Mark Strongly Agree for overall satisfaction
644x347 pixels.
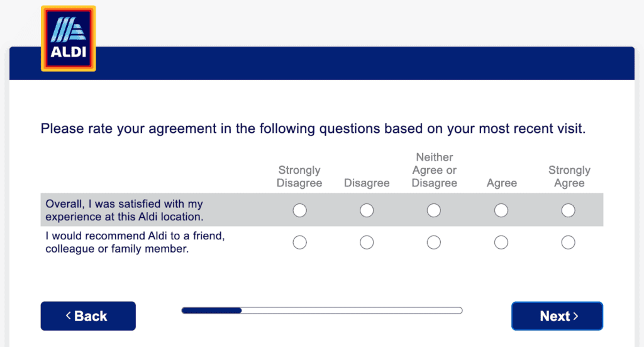(569, 210)
